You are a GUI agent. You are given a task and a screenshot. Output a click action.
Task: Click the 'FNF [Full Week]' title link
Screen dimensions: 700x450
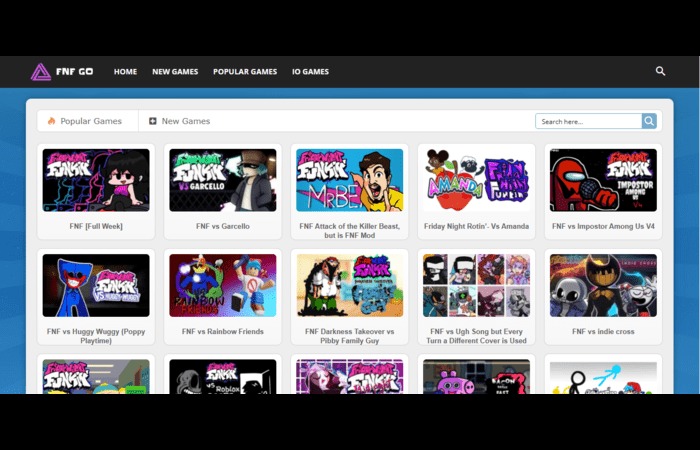click(x=96, y=226)
